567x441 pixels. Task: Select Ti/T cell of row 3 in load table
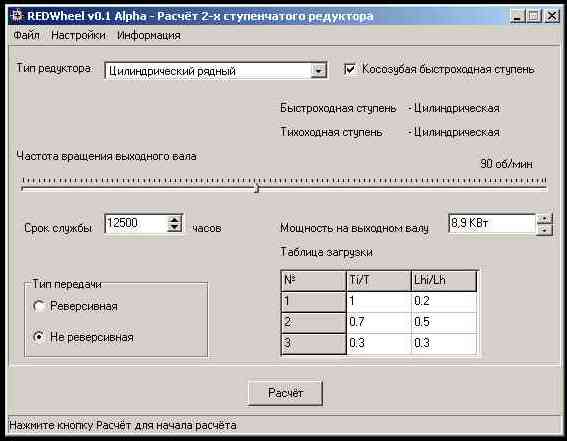[x=379, y=343]
